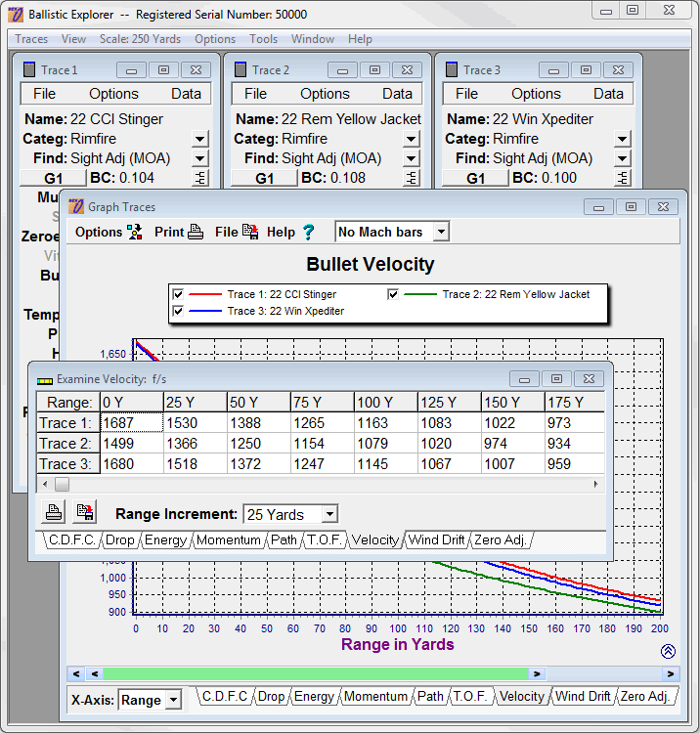Viewport: 700px width, 733px height.
Task: Open the Tools menu in main menu bar
Action: (x=263, y=39)
